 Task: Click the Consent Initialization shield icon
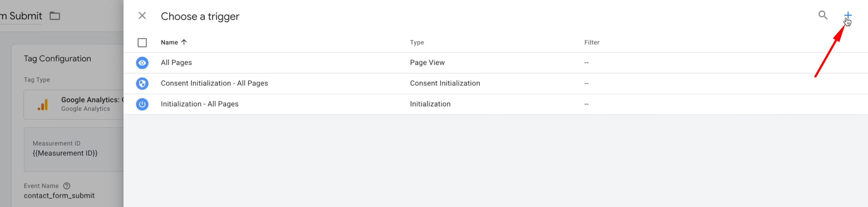point(142,84)
